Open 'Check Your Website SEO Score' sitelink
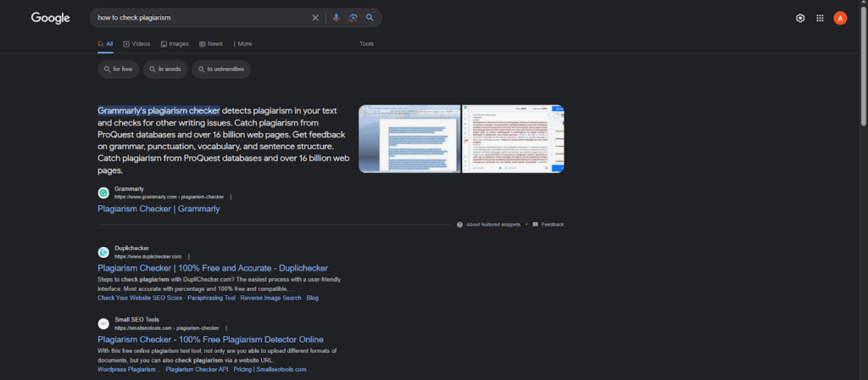 [x=140, y=298]
